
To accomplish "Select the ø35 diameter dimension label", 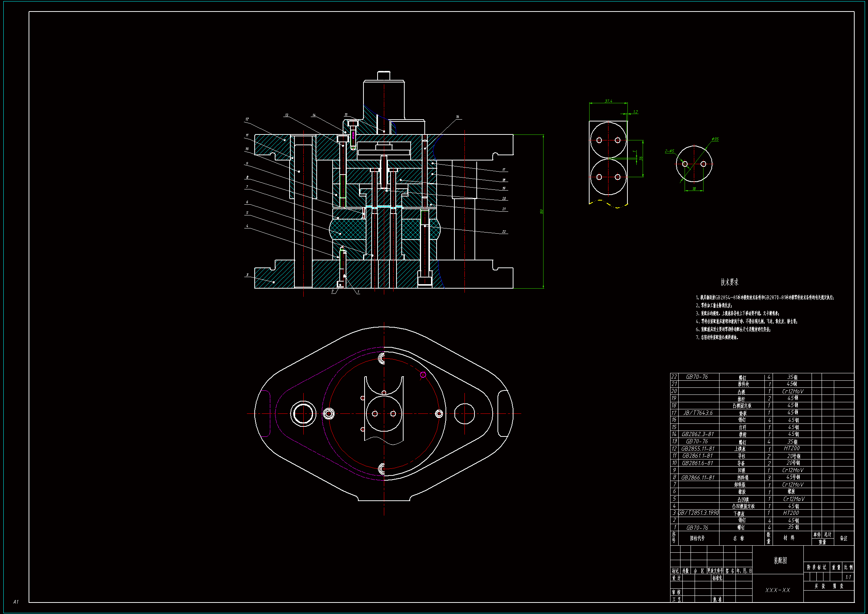I will click(x=715, y=139).
